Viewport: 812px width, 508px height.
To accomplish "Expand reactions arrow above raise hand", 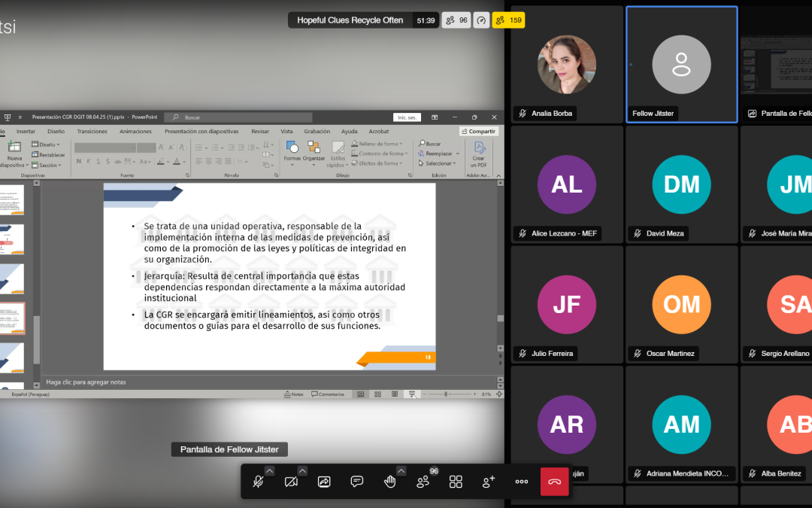I will click(401, 470).
